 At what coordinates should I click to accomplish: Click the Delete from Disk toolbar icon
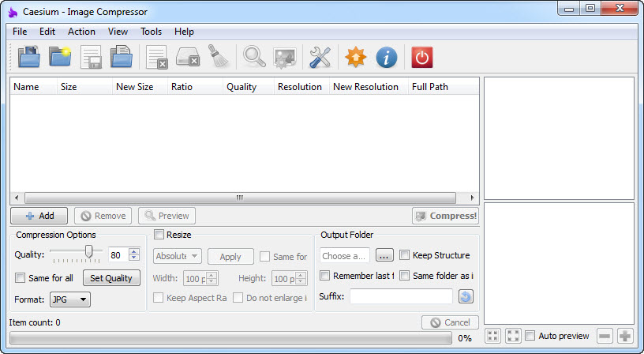click(188, 57)
